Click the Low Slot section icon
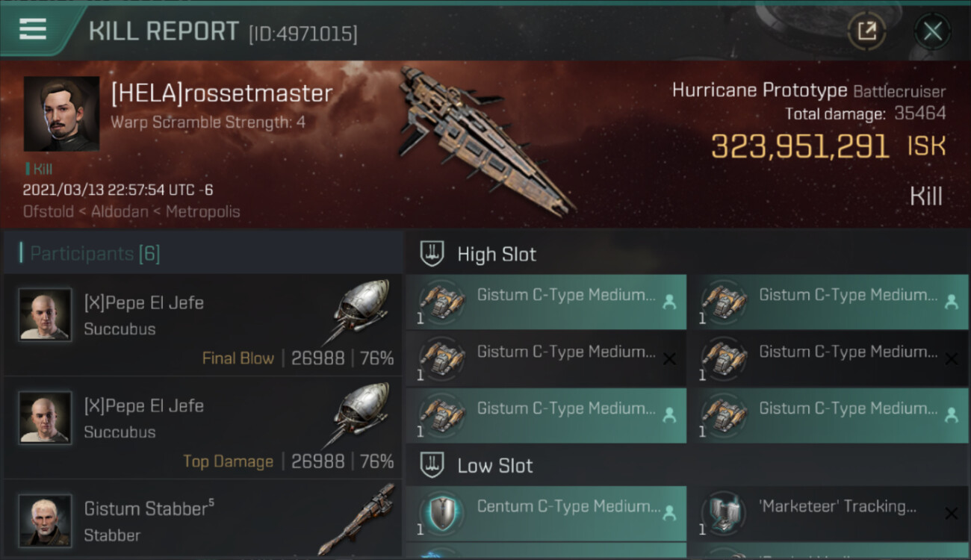This screenshot has height=560, width=971. pos(432,465)
